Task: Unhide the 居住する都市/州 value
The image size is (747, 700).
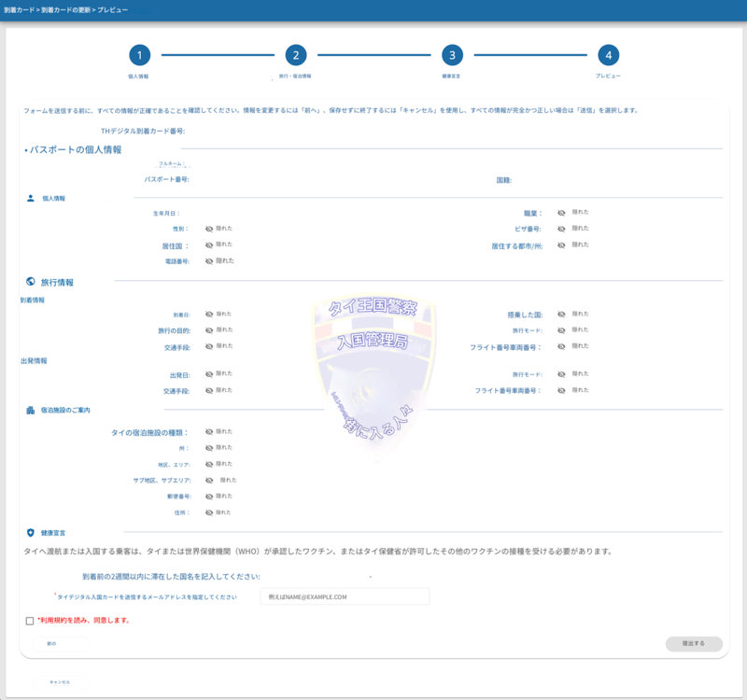Action: coord(562,245)
